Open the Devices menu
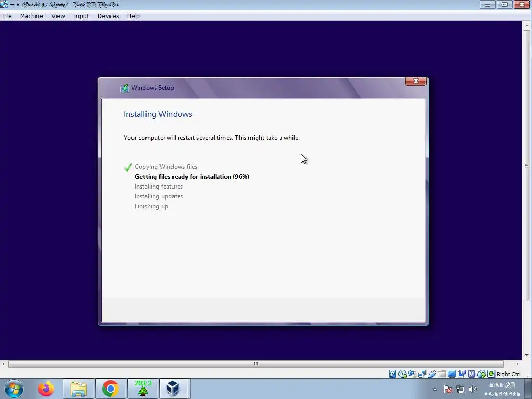Viewport: 532px width, 399px height. tap(108, 16)
